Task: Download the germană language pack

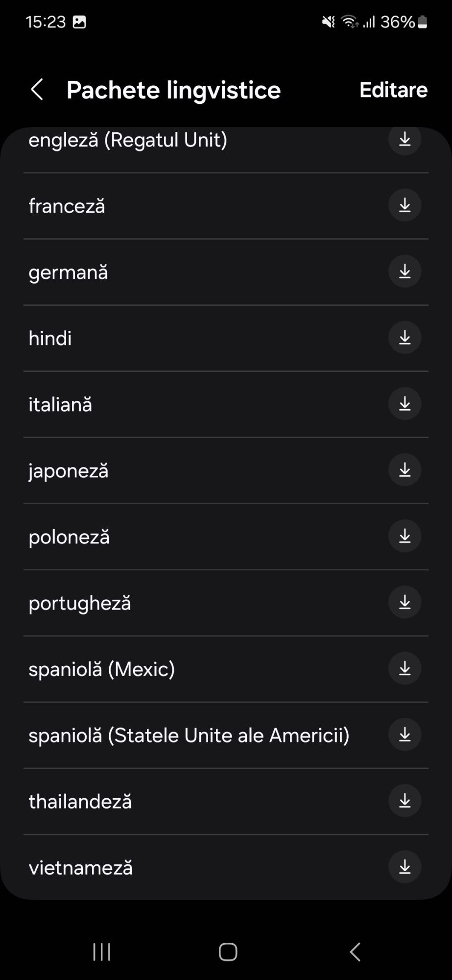Action: click(x=404, y=271)
